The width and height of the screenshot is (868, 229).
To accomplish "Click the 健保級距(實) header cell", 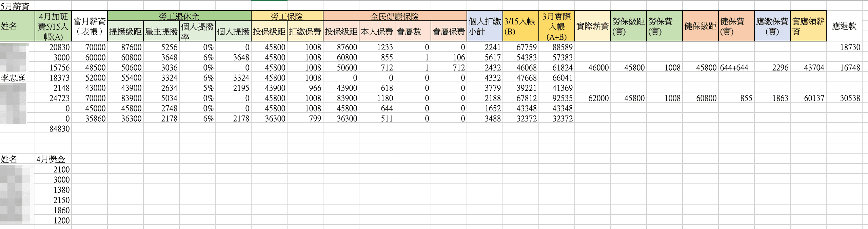I will click(x=701, y=26).
